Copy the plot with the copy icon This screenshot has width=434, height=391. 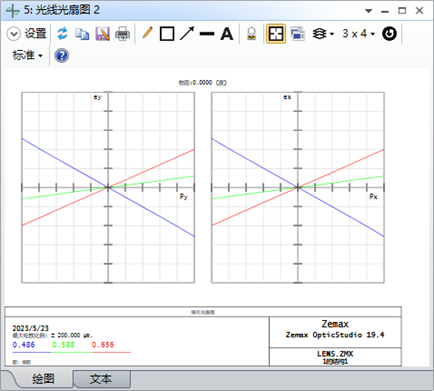[82, 34]
